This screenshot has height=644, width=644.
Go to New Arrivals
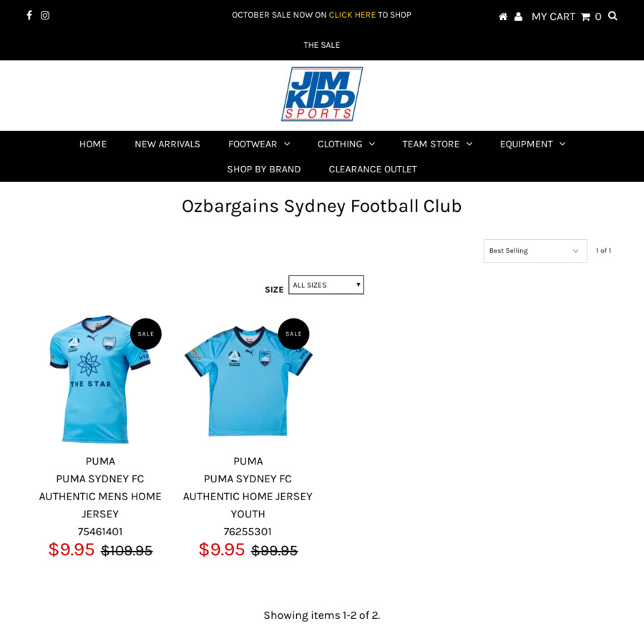pos(167,144)
